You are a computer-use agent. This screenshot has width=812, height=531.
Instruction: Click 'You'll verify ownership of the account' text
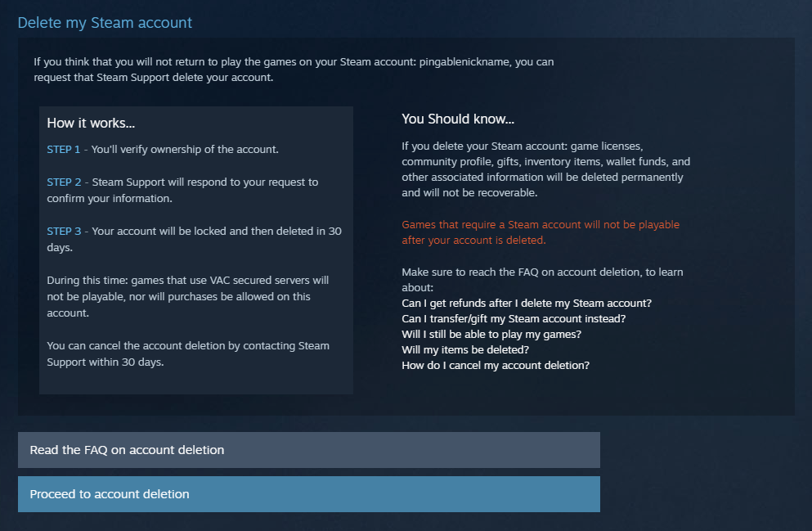(x=185, y=150)
